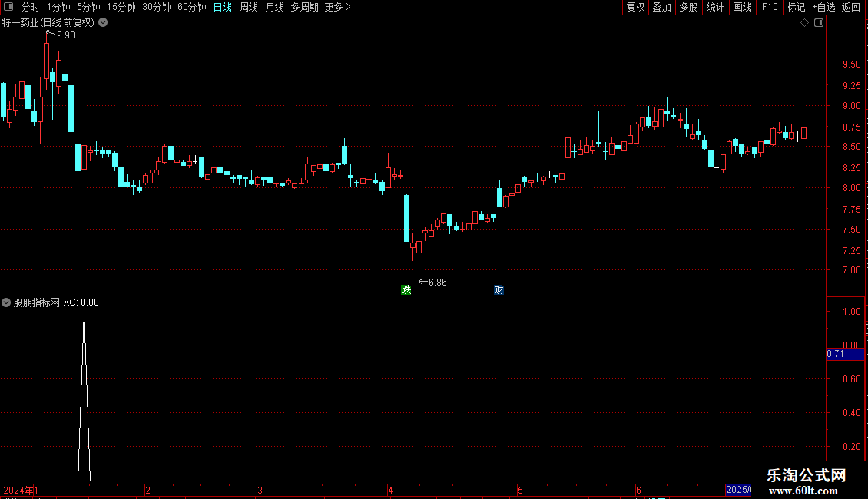Click the 2025 date tag on timeline
868x499 pixels.
click(x=738, y=490)
